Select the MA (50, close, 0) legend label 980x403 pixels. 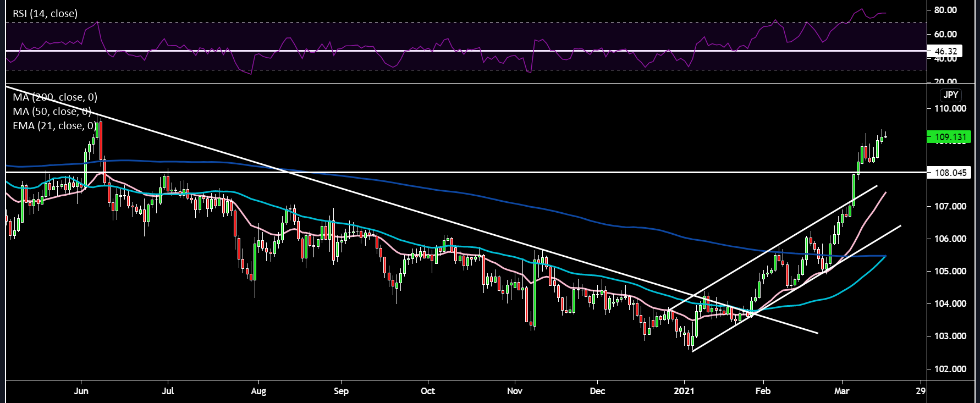point(52,112)
